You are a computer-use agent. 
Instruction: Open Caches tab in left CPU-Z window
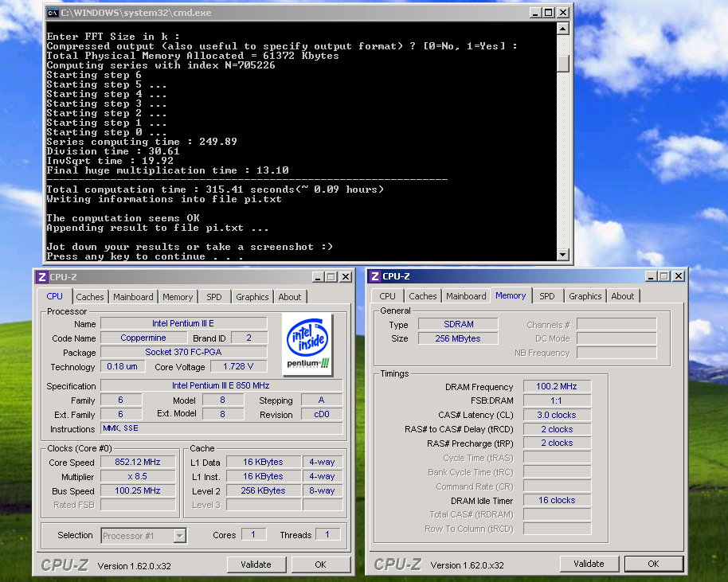point(90,297)
